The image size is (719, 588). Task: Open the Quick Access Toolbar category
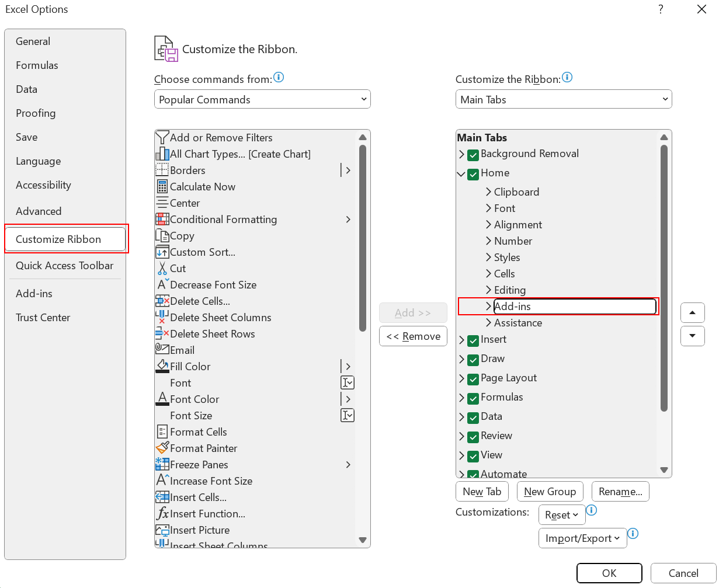coord(64,266)
